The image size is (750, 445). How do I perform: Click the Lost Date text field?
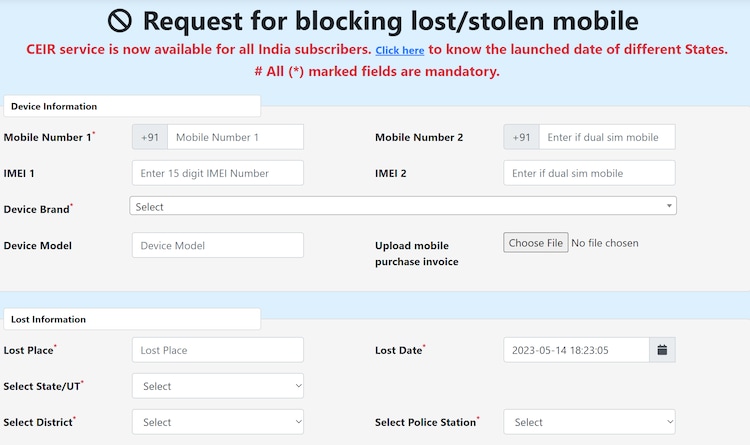click(576, 350)
